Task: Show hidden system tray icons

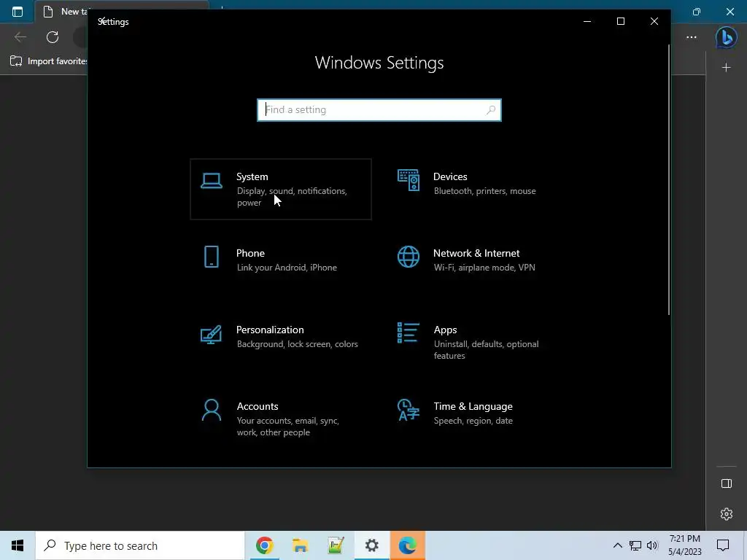Action: coord(617,545)
